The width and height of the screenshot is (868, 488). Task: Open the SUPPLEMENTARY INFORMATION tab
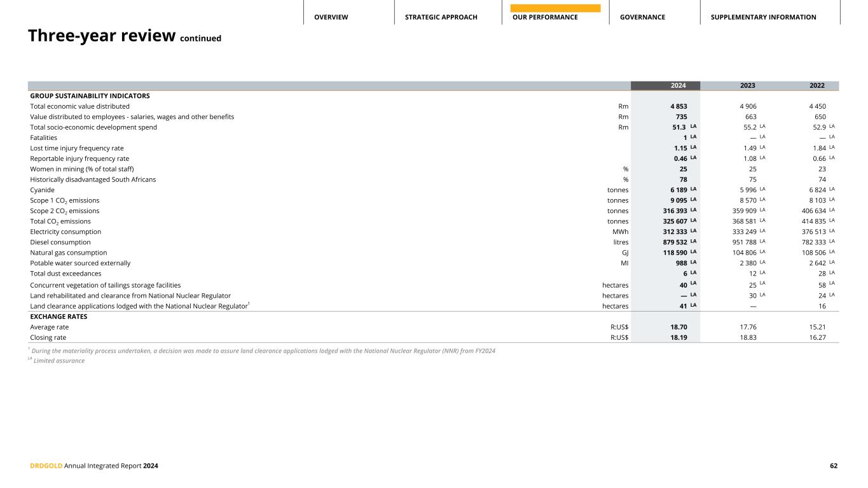click(763, 17)
